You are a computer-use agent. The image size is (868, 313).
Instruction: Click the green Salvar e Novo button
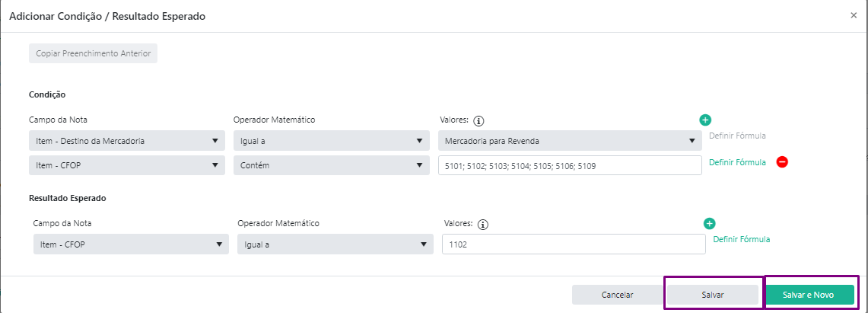point(808,295)
